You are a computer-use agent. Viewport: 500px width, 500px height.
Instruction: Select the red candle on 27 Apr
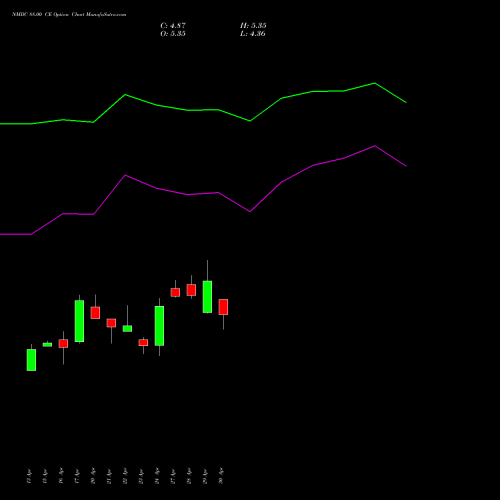[175, 292]
